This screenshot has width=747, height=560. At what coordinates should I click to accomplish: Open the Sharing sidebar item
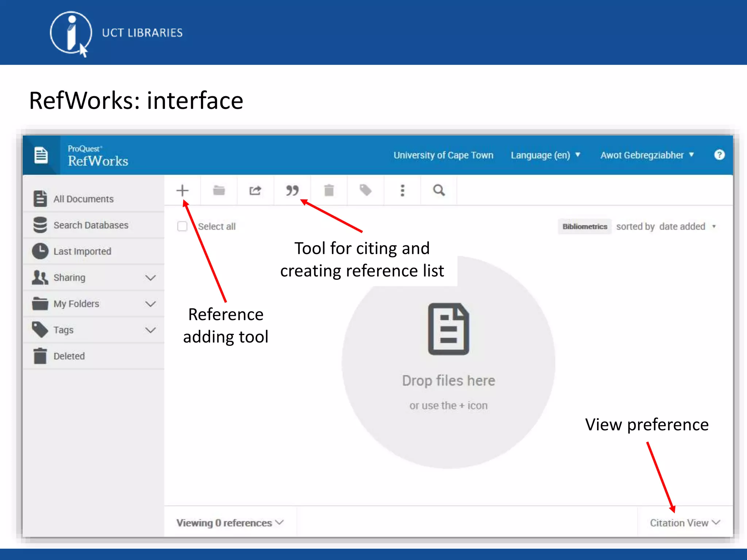coord(93,277)
